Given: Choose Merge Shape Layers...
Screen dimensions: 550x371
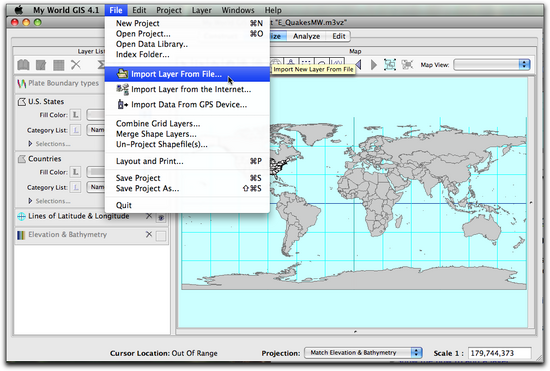Looking at the screenshot, I should point(188,134).
